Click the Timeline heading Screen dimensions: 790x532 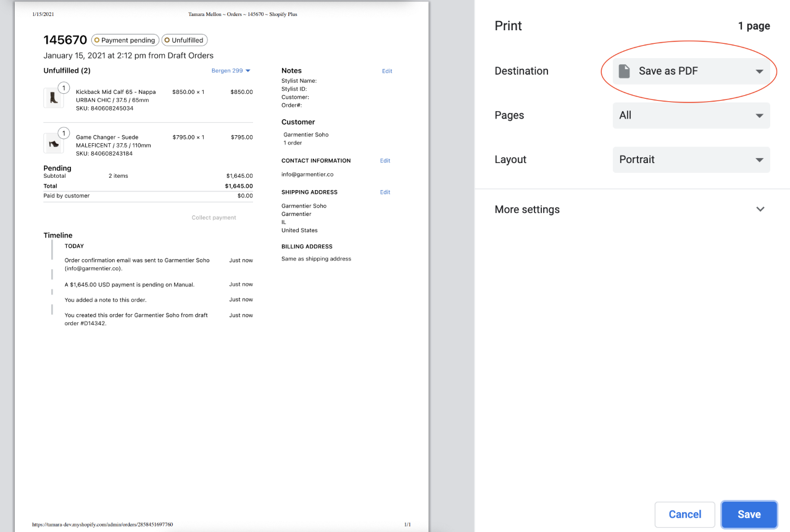pos(58,235)
